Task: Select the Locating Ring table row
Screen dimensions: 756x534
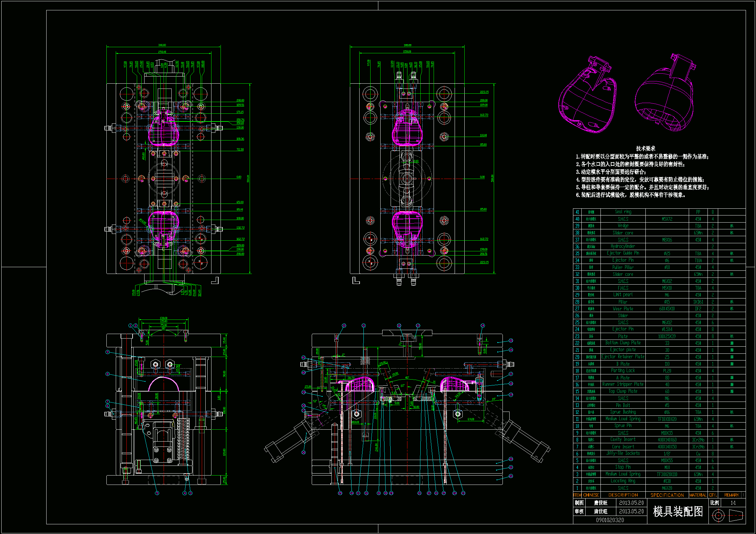Action: [623, 481]
